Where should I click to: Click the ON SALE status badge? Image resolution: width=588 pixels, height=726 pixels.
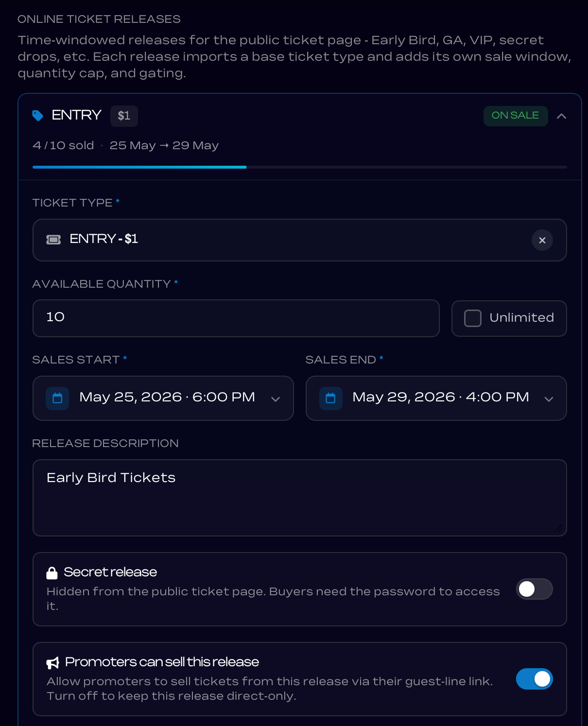(x=516, y=116)
